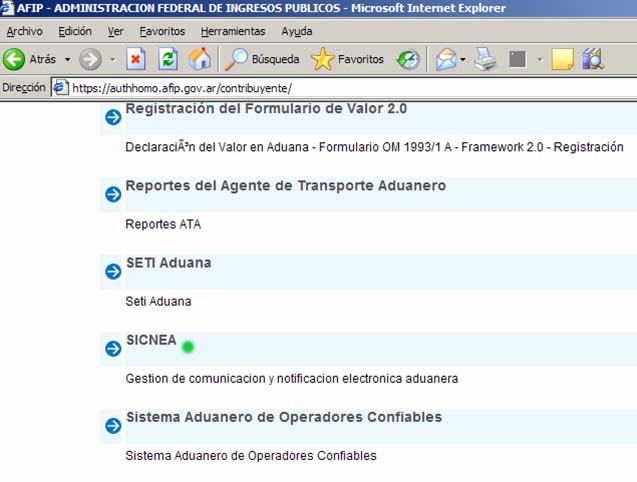Click the Research books magnifier icon

[x=593, y=59]
